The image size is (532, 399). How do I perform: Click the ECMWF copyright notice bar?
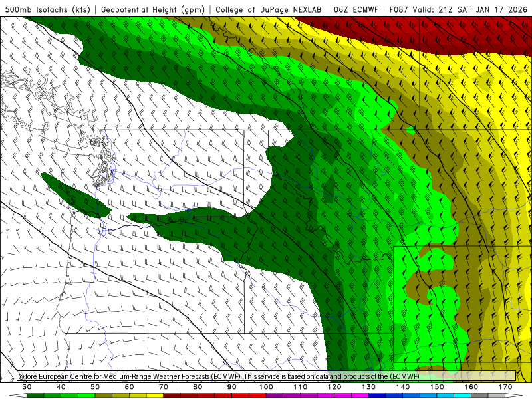pos(267,376)
